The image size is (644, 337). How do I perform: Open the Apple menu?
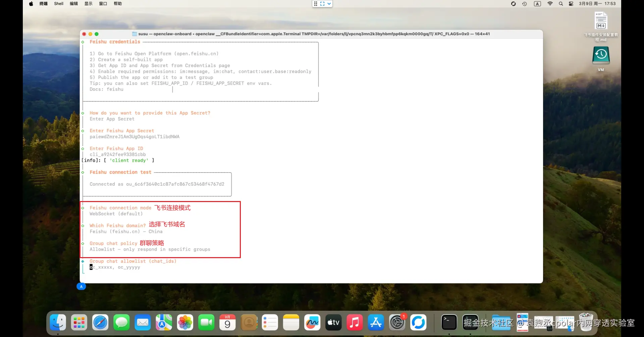(x=31, y=4)
